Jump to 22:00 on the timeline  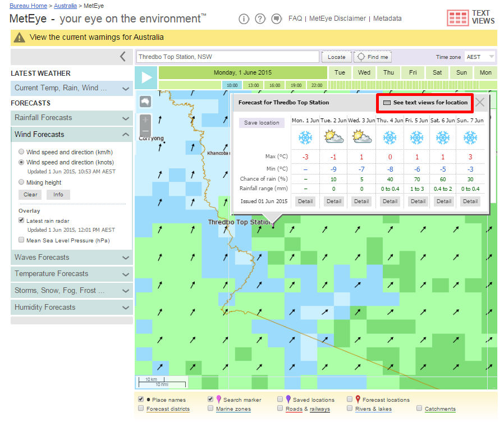(317, 85)
